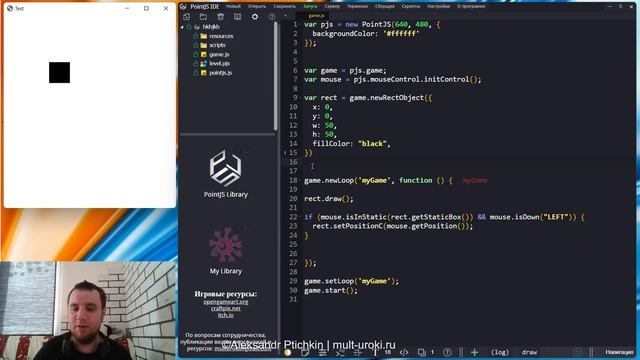Click the project tree vertical scrollbar

pyautogui.click(x=276, y=76)
